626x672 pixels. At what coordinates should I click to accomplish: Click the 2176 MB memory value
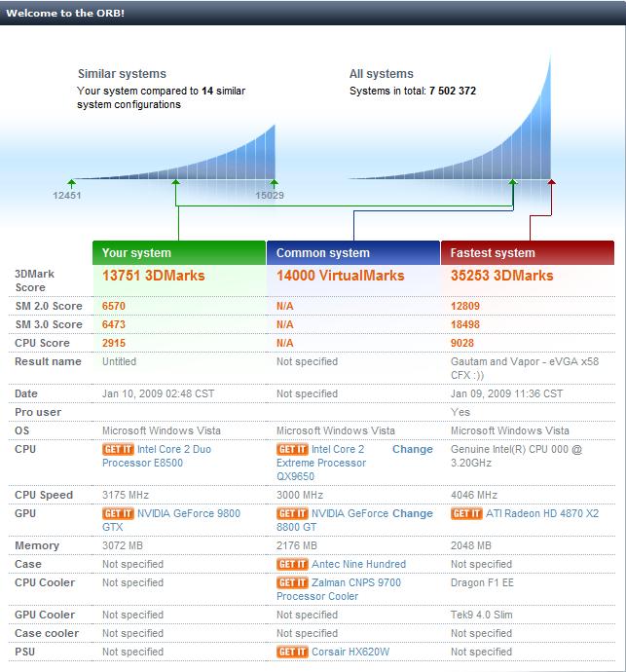[297, 545]
